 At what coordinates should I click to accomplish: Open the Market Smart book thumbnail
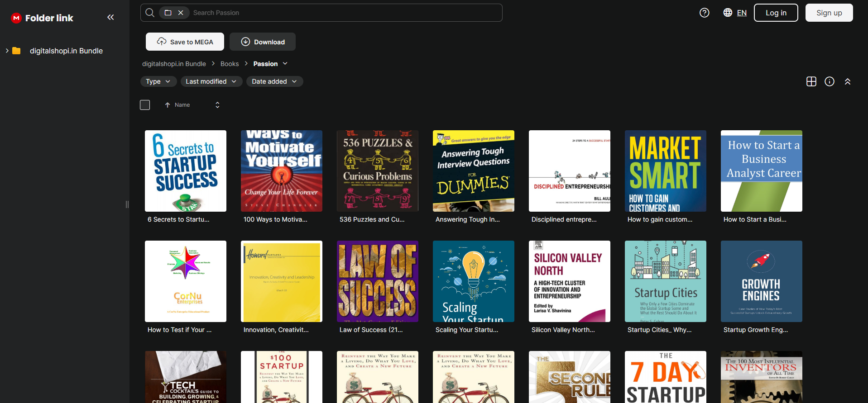[x=666, y=171]
